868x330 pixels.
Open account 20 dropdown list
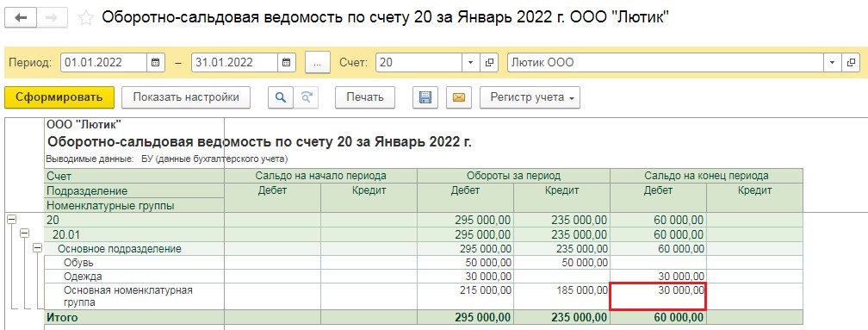tap(471, 63)
